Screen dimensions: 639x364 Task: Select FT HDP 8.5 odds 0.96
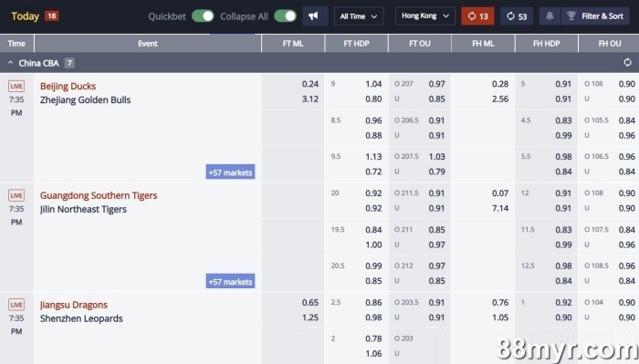[373, 120]
